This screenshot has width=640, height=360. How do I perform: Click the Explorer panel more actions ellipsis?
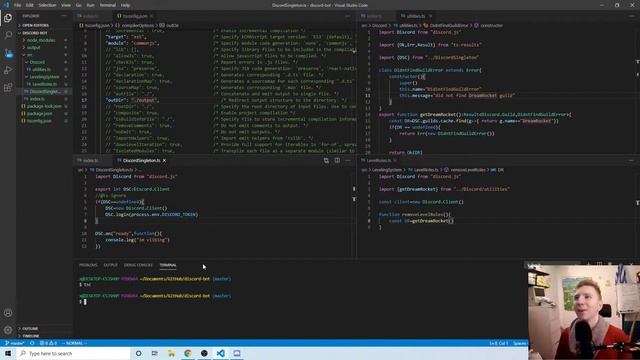pos(64,16)
